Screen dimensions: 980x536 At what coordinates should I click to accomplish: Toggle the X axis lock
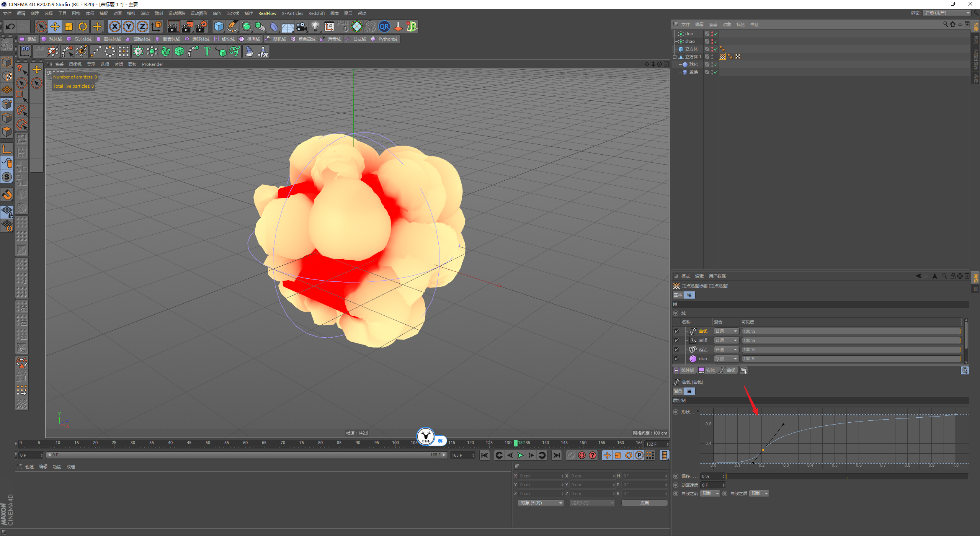coord(115,26)
